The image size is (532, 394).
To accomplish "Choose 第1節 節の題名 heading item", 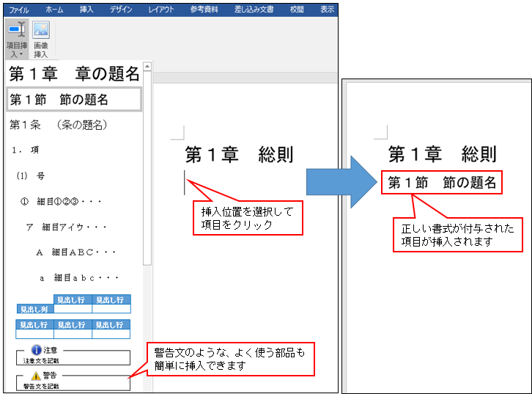I will point(73,99).
